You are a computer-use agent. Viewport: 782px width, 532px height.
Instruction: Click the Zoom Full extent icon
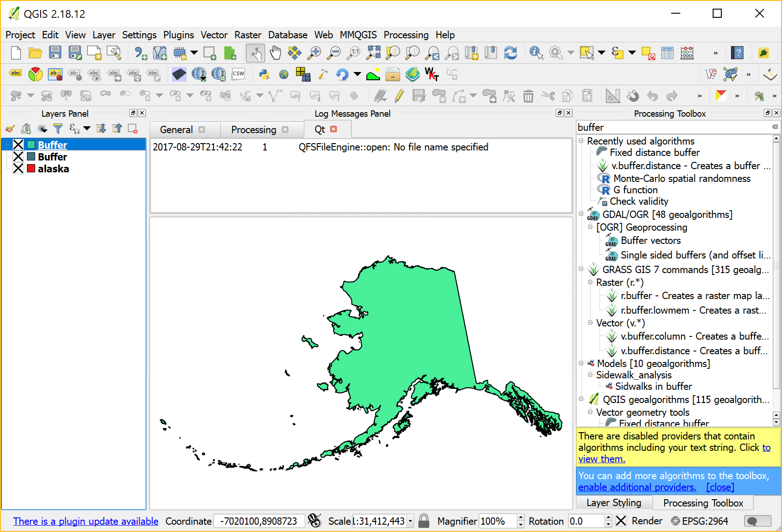(373, 53)
